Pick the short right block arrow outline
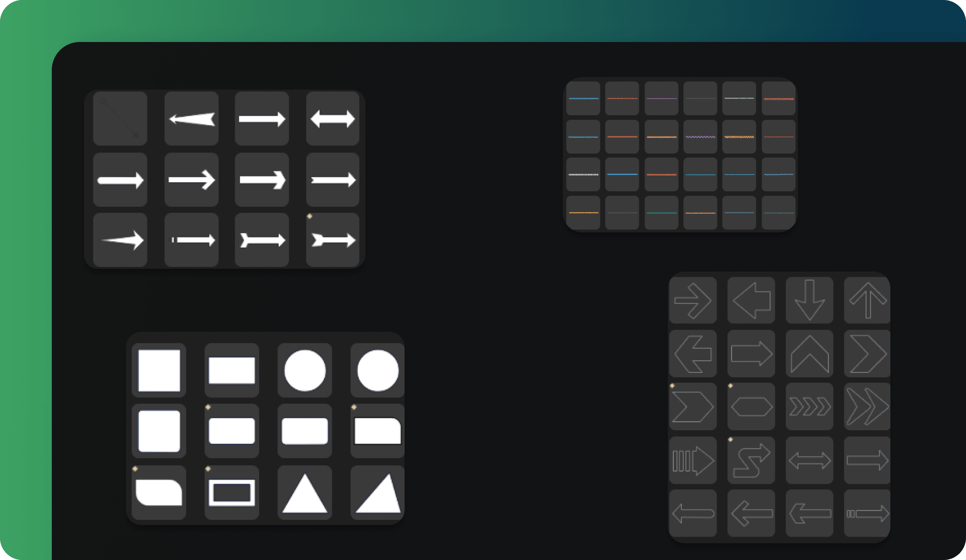 pyautogui.click(x=751, y=354)
